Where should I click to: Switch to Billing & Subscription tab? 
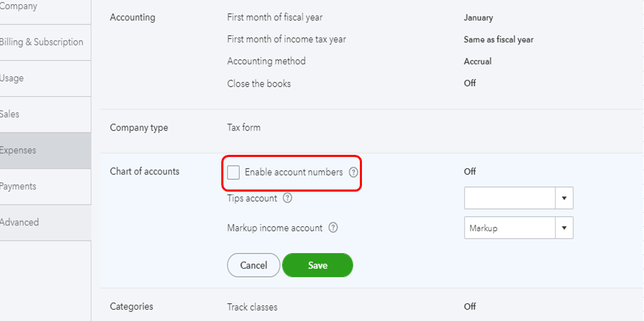(42, 42)
